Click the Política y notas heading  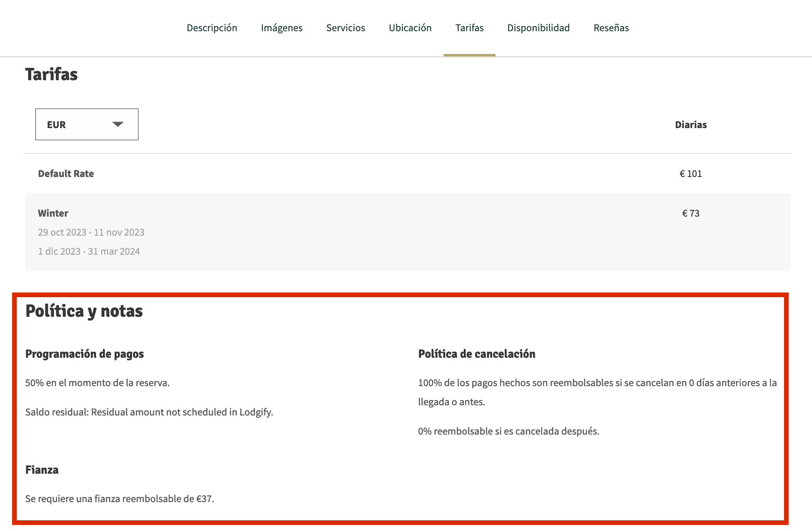84,311
